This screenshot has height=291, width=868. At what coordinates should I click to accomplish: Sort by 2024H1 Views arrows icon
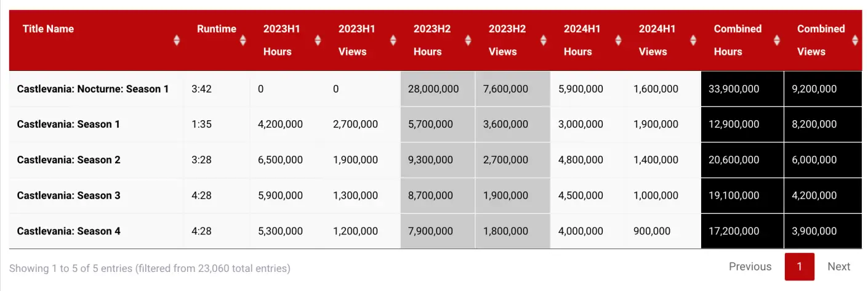coord(693,40)
